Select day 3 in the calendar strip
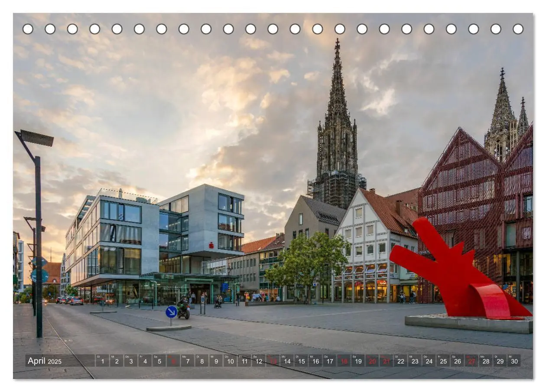The image size is (546, 392). pos(131,361)
